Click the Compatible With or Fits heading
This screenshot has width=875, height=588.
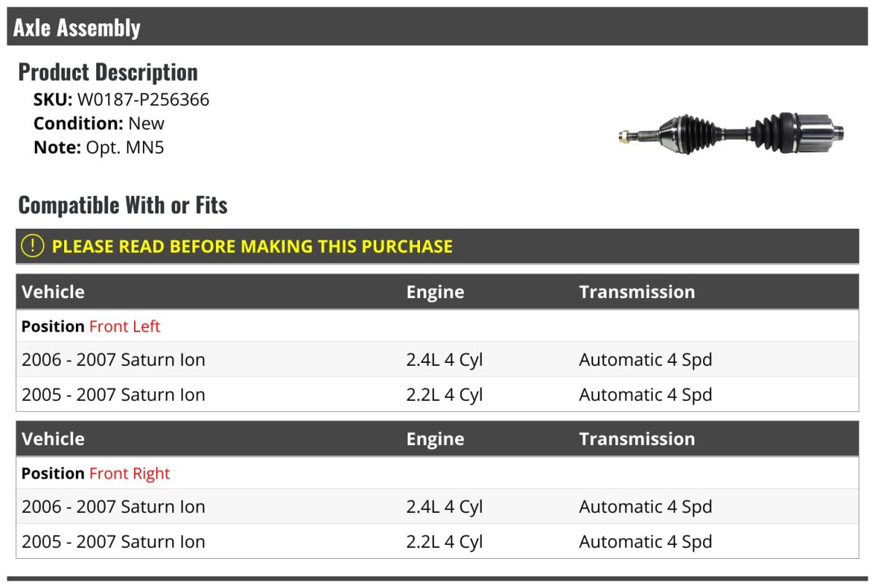[122, 205]
